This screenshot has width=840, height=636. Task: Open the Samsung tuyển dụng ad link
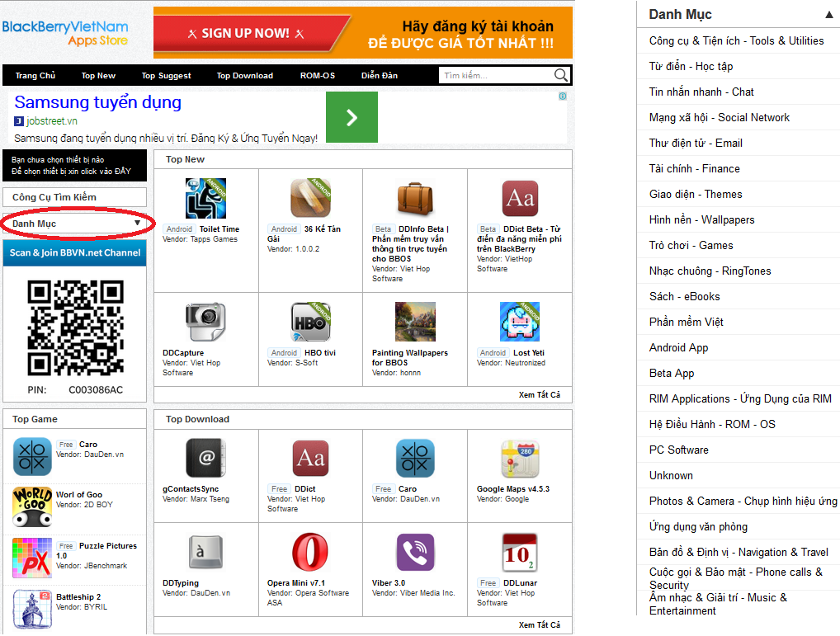[98, 101]
